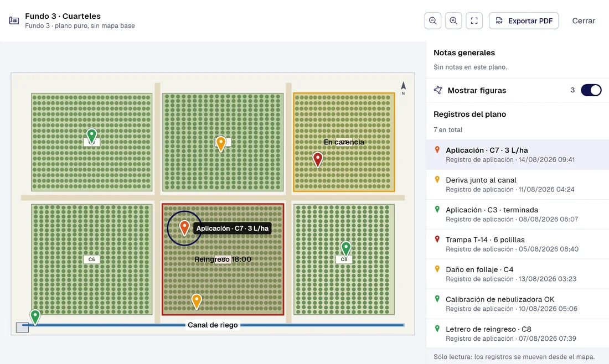Click the C8 block label
This screenshot has width=609, height=364.
(x=344, y=259)
